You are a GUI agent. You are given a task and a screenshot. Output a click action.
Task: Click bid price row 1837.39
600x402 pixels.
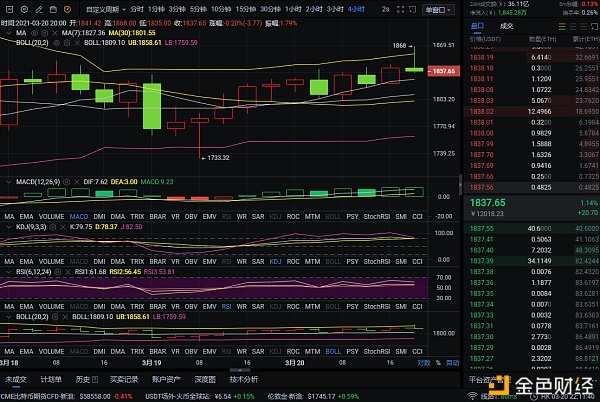(x=532, y=261)
